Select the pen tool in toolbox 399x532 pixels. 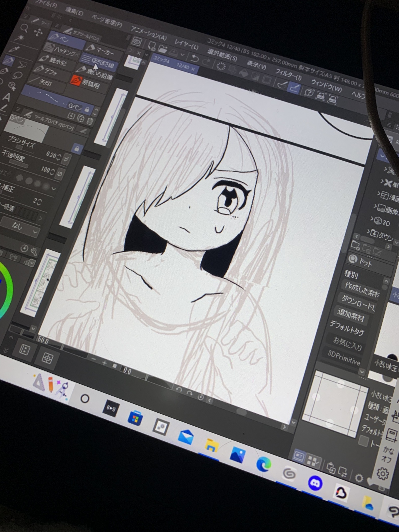9,61
